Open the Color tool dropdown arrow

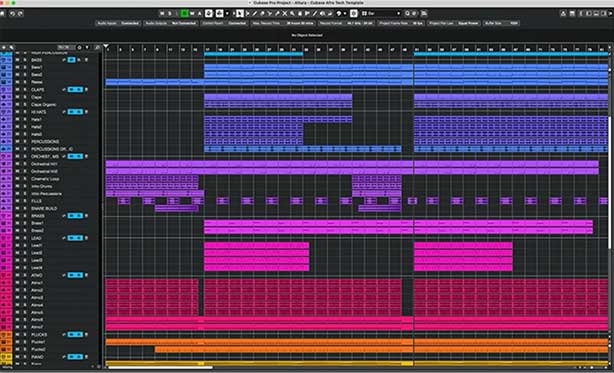coord(345,13)
